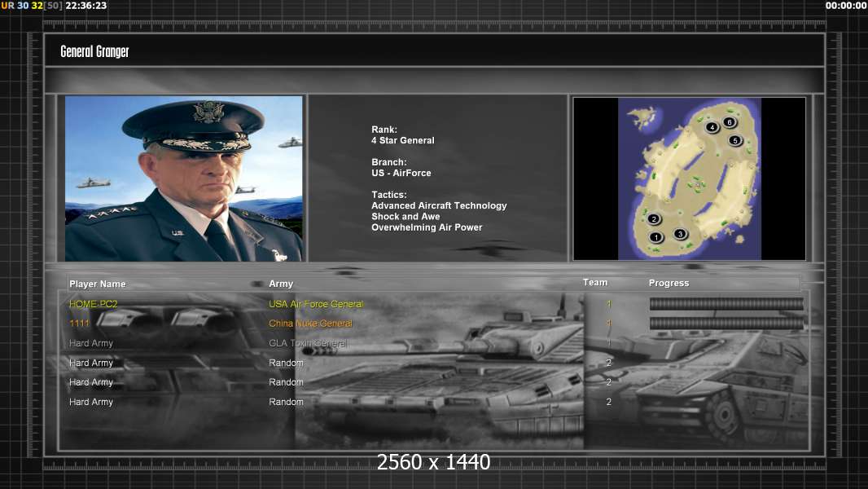Click the USA Air Force General army entry
The width and height of the screenshot is (868, 489).
pos(316,304)
